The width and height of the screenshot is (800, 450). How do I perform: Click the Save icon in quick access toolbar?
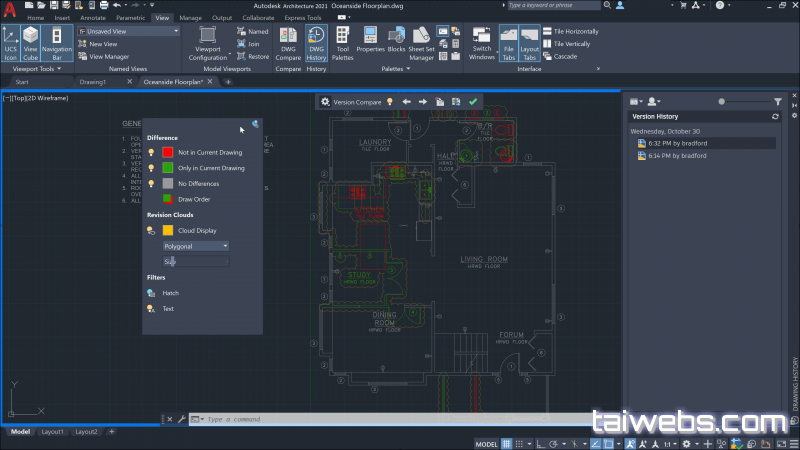[x=54, y=5]
